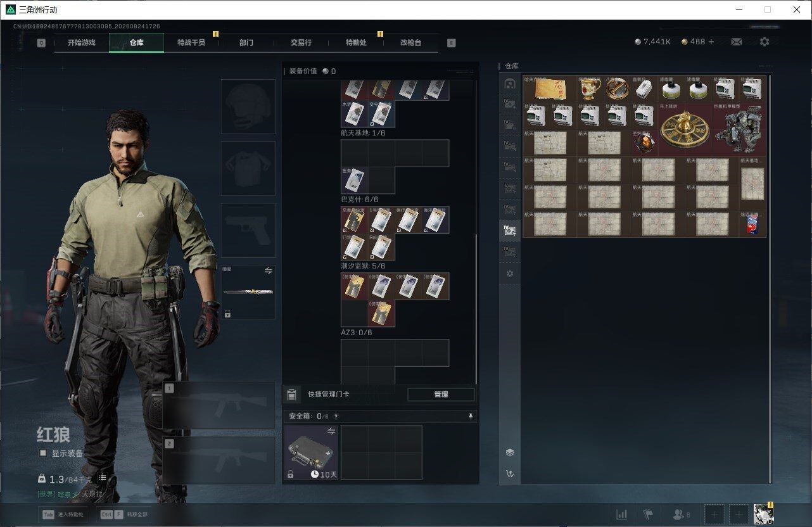The height and width of the screenshot is (527, 812).
Task: Click the auto-arrange icon below the layers icon
Action: click(x=510, y=474)
